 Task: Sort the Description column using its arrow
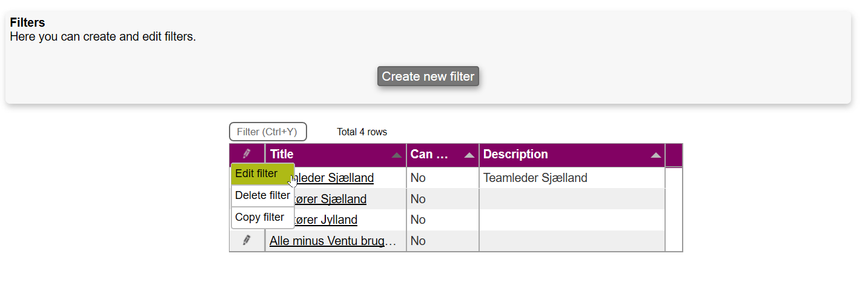click(x=655, y=155)
